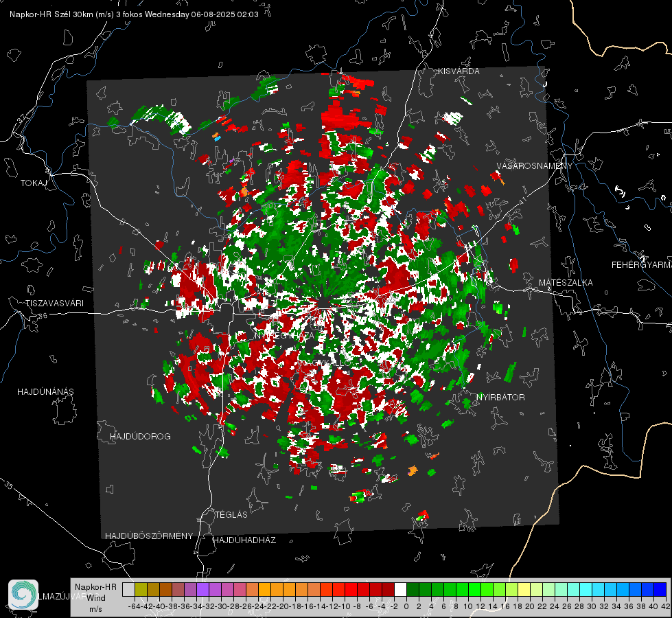This screenshot has height=618, width=672.
Task: Select the light gray first legend swatch
Action: coord(128,589)
